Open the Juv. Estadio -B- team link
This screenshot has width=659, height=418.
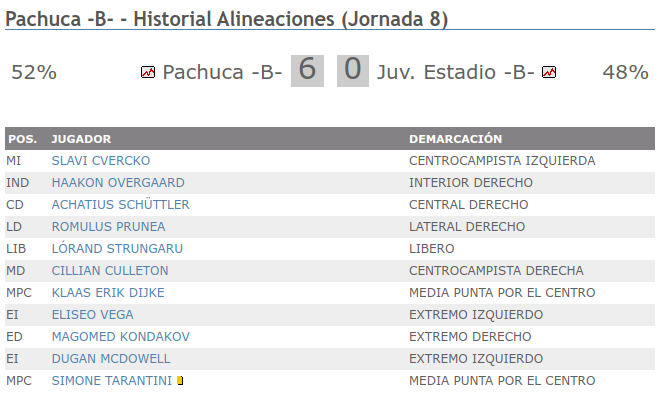click(456, 72)
